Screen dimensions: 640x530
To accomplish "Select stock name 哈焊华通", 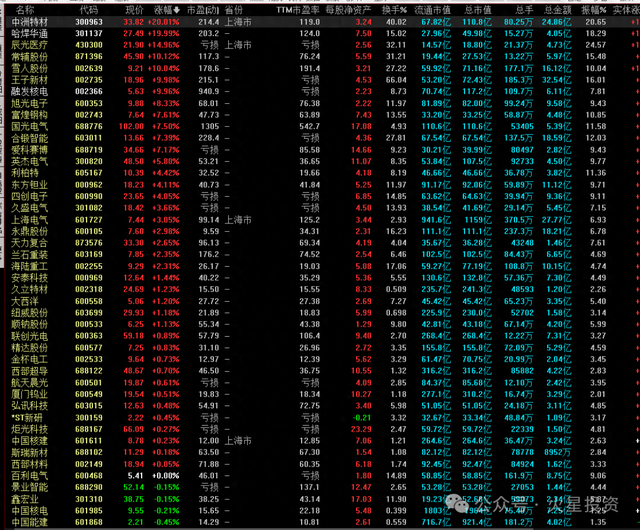I will pyautogui.click(x=29, y=33).
